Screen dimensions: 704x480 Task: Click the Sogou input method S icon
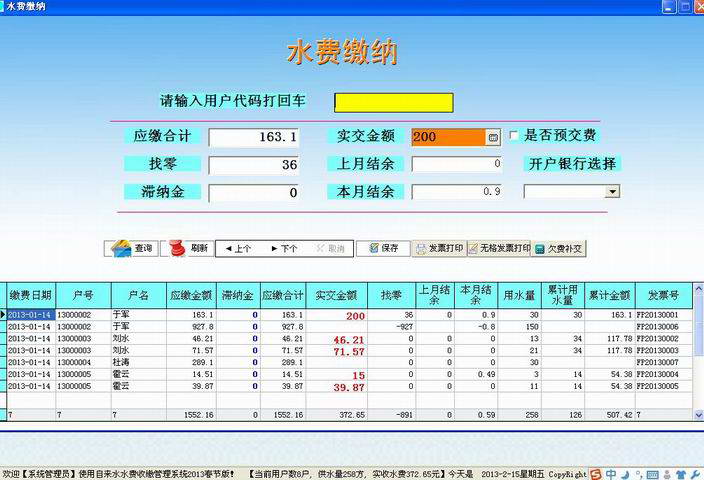coord(596,474)
